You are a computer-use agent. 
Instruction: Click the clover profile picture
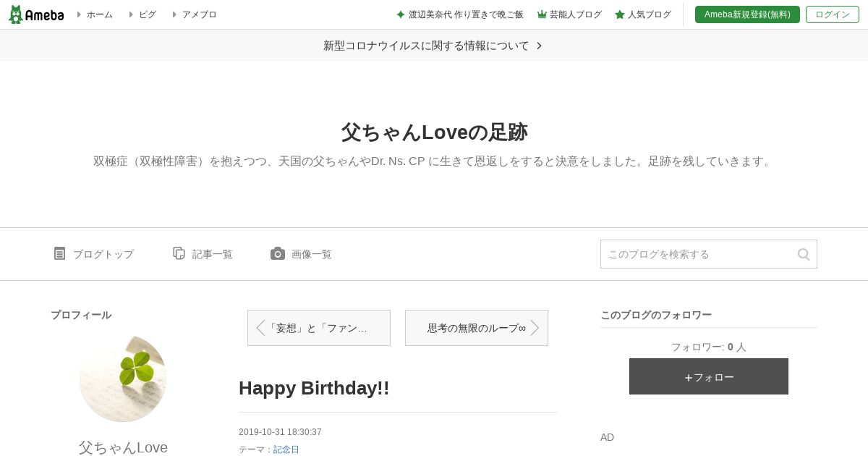pyautogui.click(x=123, y=379)
